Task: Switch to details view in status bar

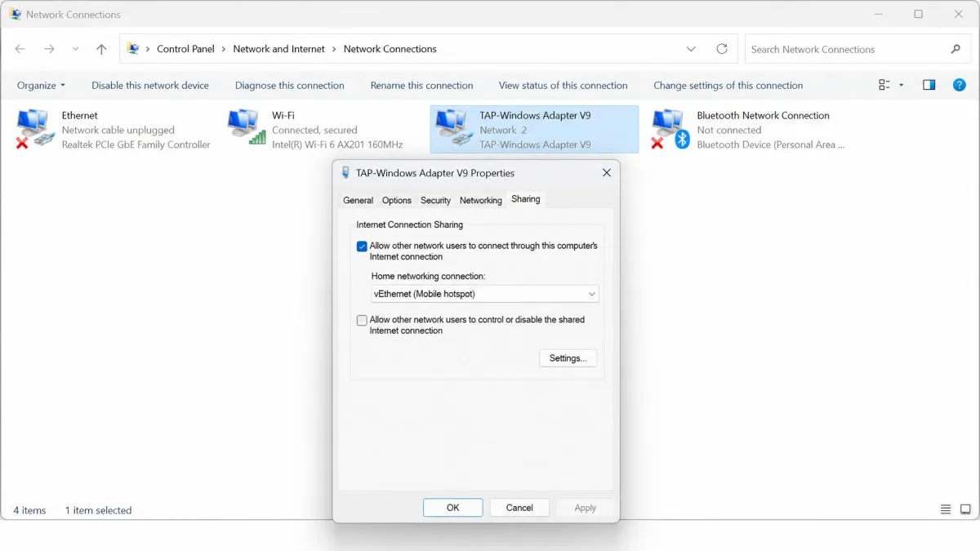Action: (x=946, y=509)
